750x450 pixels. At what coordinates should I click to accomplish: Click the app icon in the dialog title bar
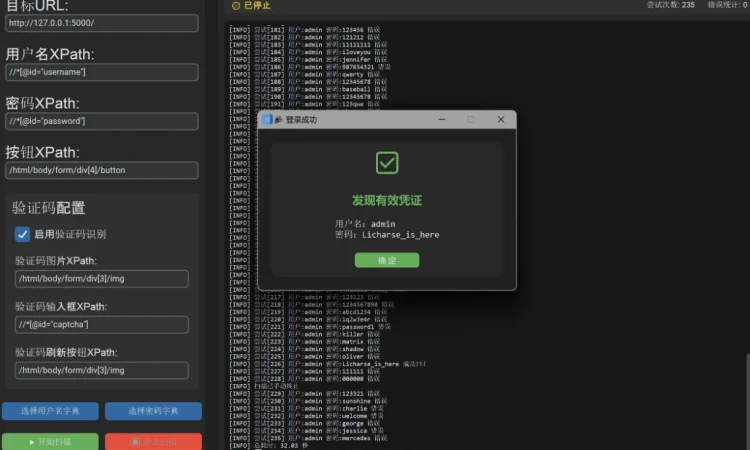(267, 120)
